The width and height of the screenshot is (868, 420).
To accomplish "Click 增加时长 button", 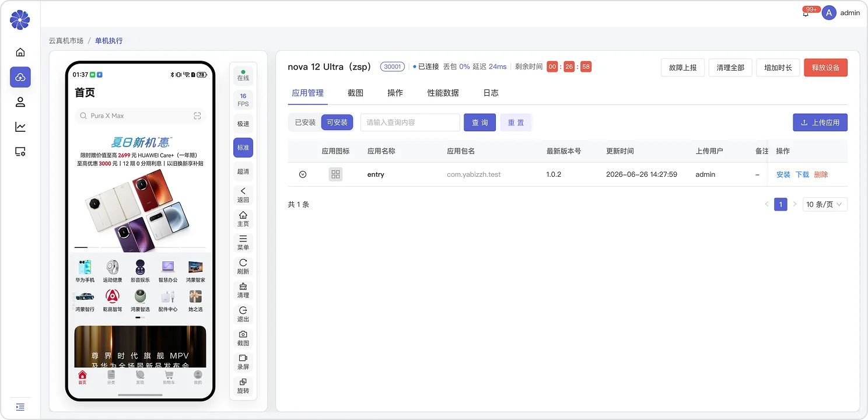I will click(x=778, y=68).
